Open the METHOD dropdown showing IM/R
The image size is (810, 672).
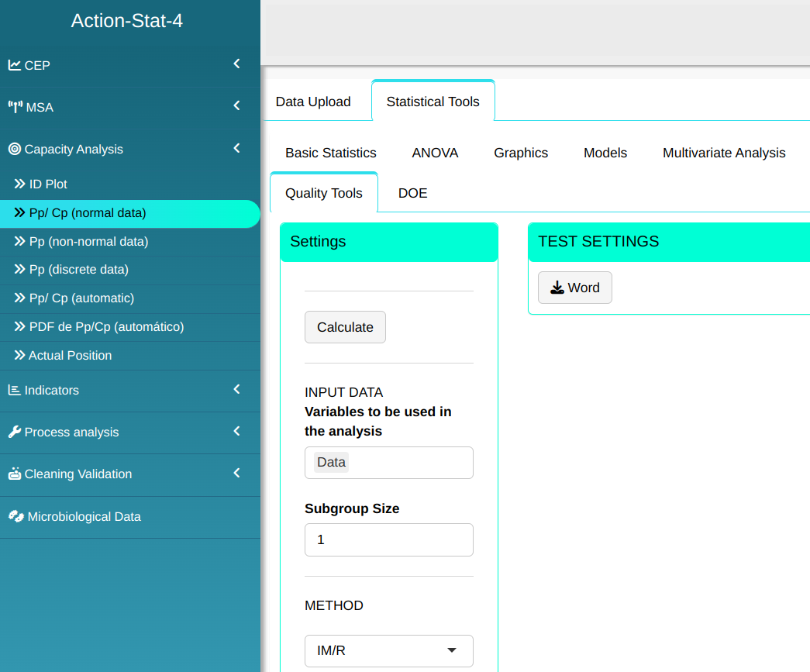click(388, 650)
